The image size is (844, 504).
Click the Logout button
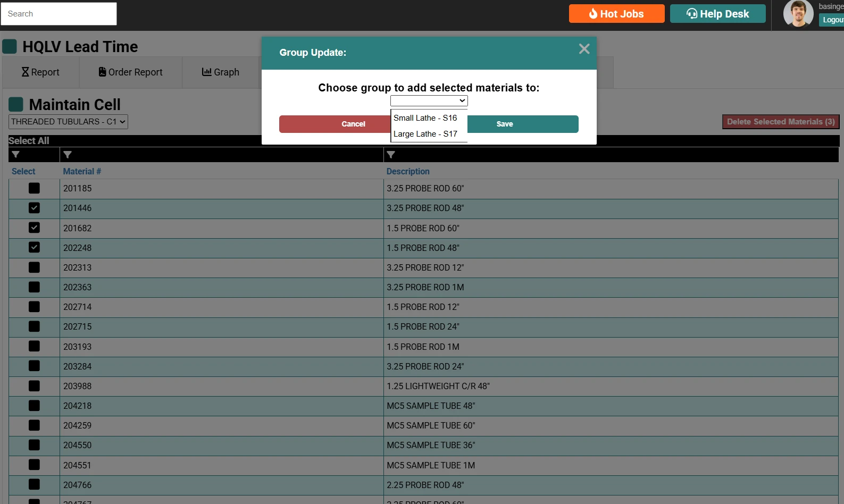[832, 20]
